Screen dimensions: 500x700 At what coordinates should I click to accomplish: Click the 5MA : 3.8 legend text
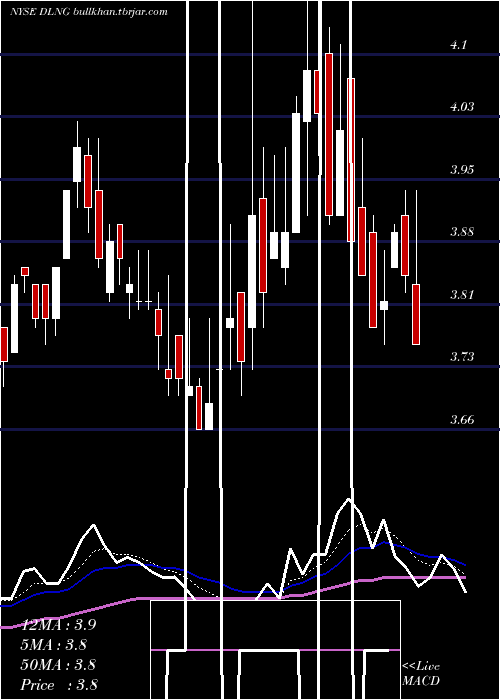pyautogui.click(x=53, y=645)
